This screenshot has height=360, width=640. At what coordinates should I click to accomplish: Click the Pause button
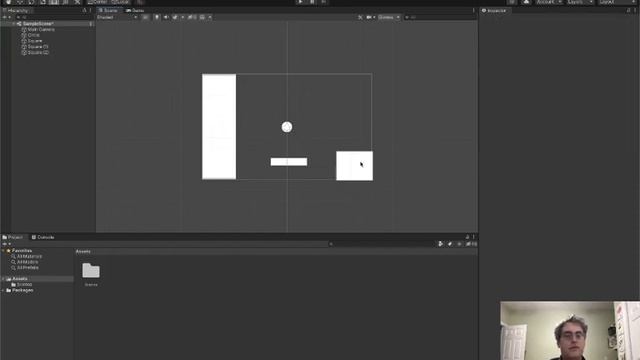tap(312, 2)
